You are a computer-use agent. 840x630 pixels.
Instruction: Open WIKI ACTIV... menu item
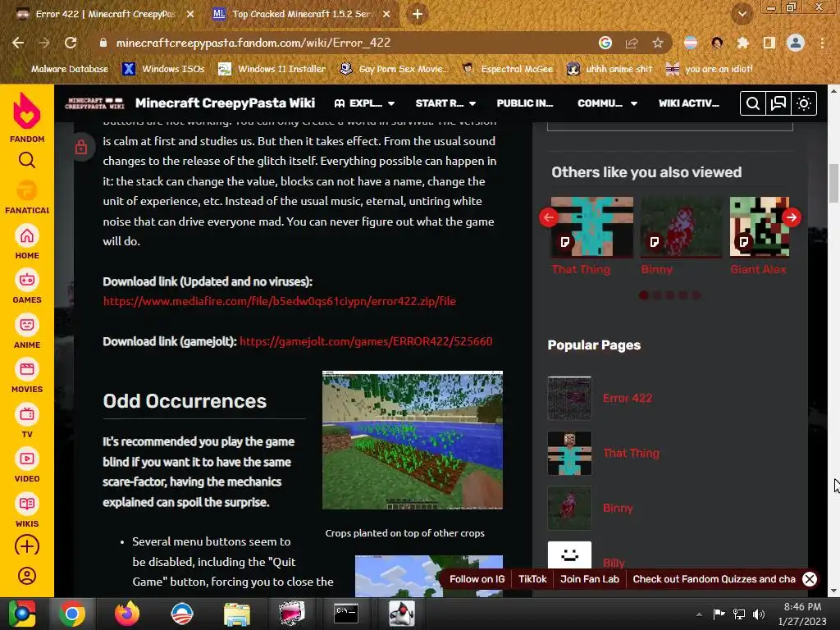coord(688,103)
